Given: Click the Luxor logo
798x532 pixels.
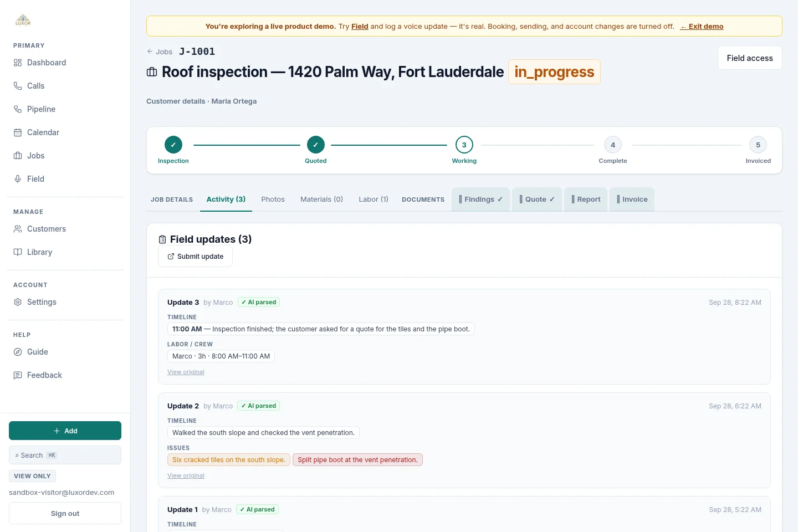Looking at the screenshot, I should (x=23, y=20).
